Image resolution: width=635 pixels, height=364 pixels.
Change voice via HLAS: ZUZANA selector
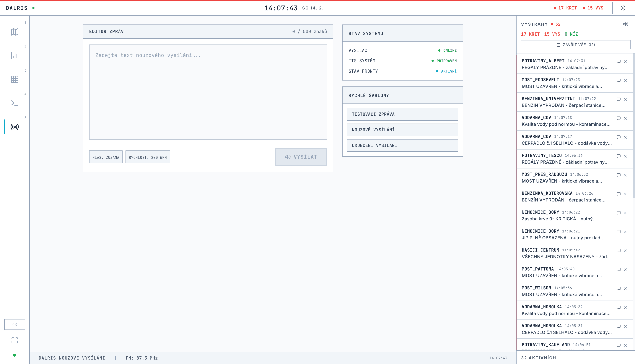click(106, 157)
